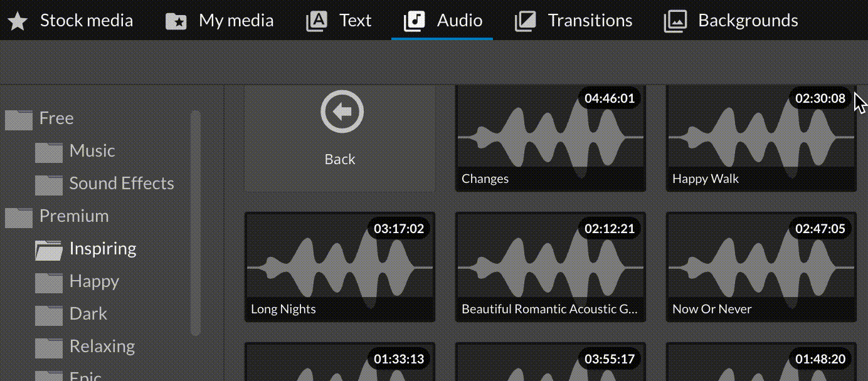
Task: Choose the Sound Effects folder
Action: click(105, 184)
